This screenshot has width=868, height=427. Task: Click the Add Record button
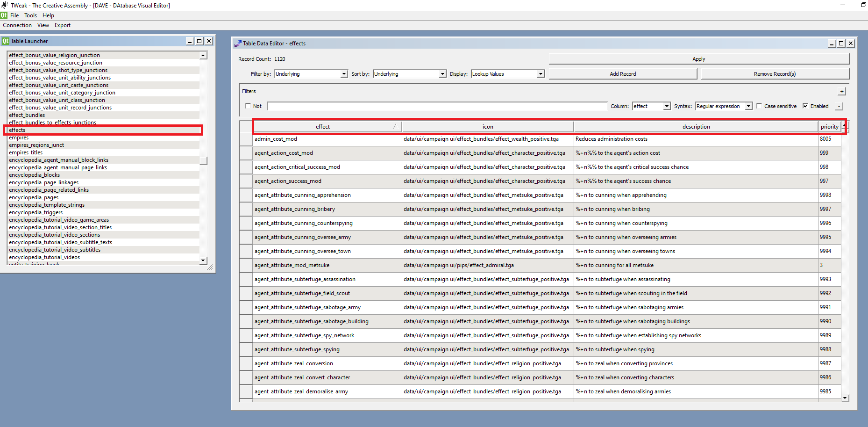tap(623, 74)
